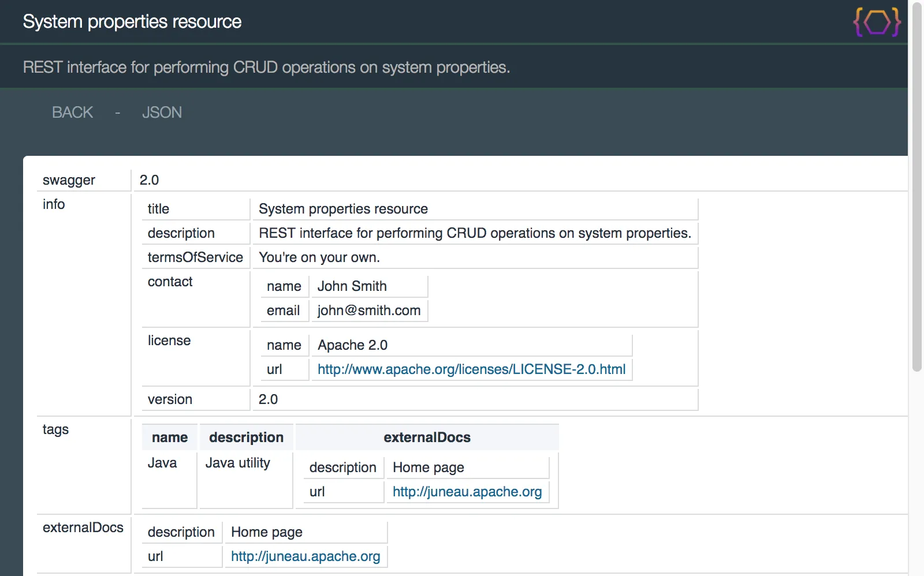Select the john@smith.com email cell
Screen dimensions: 924x576
pyautogui.click(x=368, y=311)
